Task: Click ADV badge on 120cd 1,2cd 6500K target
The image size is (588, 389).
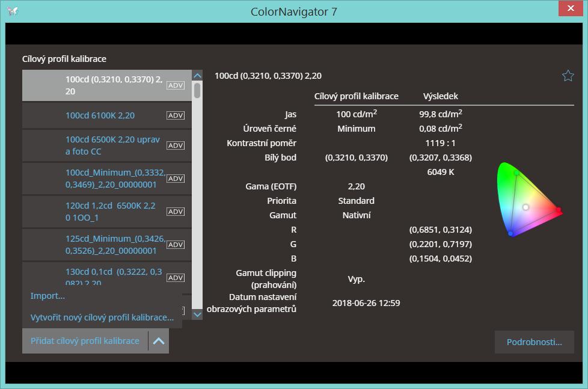Action: point(176,212)
